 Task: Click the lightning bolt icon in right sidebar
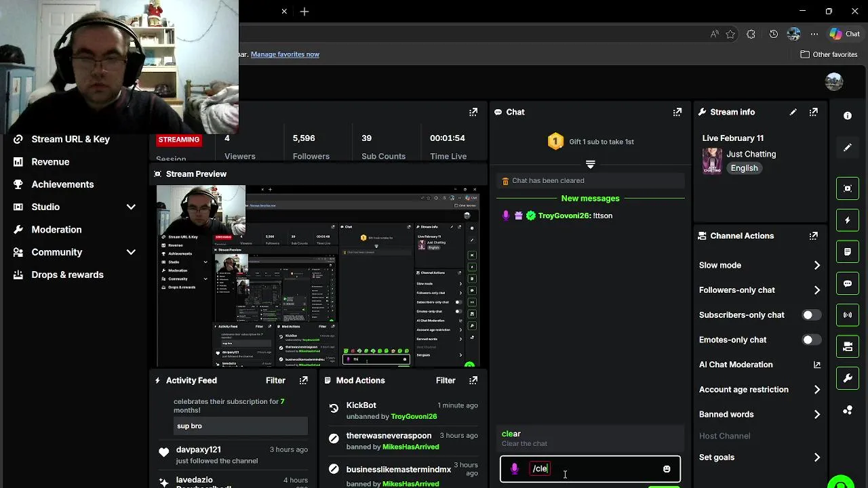click(848, 220)
